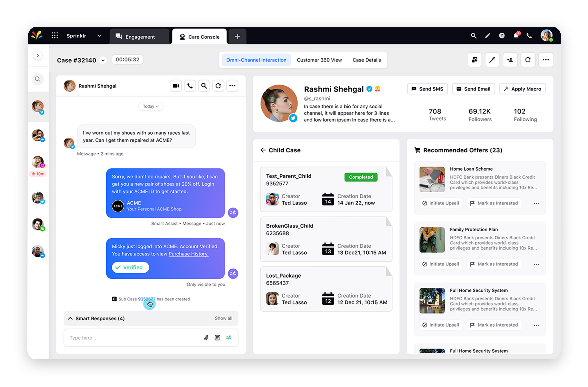Click the Send SMS button

pyautogui.click(x=427, y=89)
